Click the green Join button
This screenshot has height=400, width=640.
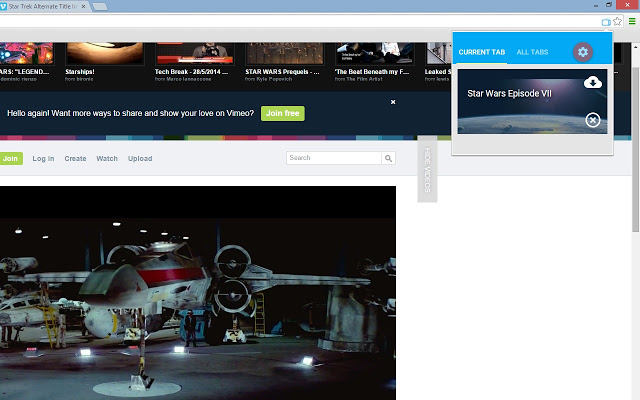pos(11,158)
